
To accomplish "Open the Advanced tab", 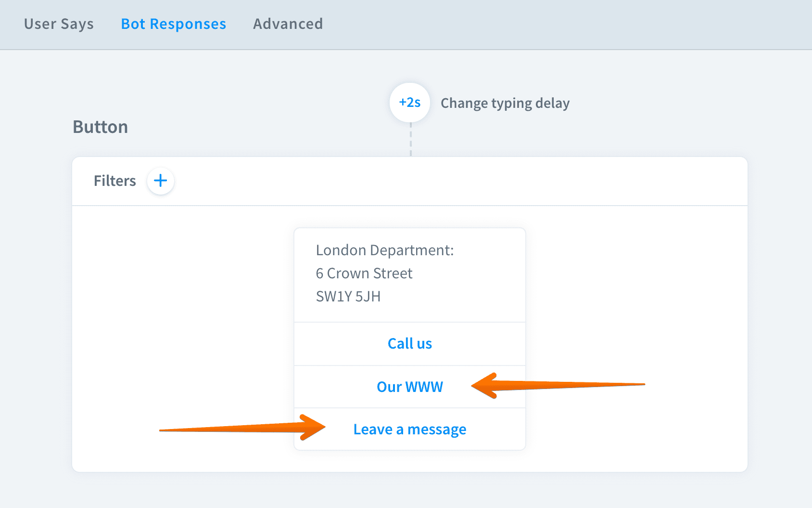I will tap(288, 24).
